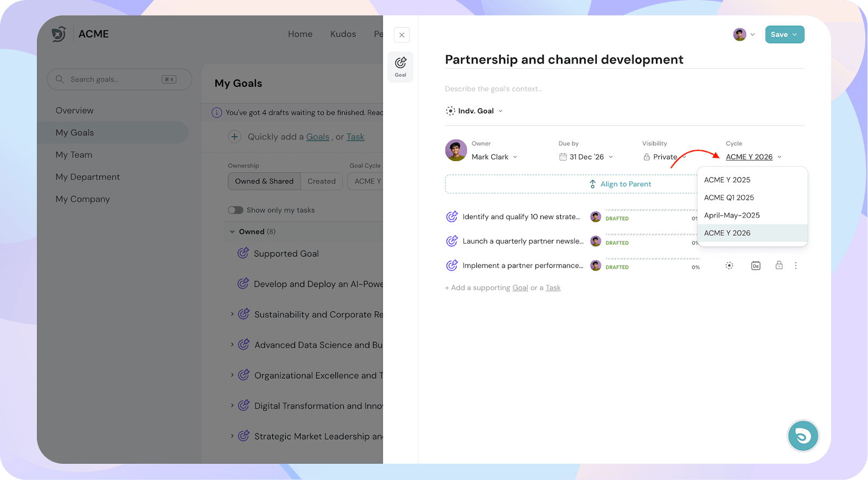Click the Save button
The height and width of the screenshot is (480, 868).
coord(784,35)
